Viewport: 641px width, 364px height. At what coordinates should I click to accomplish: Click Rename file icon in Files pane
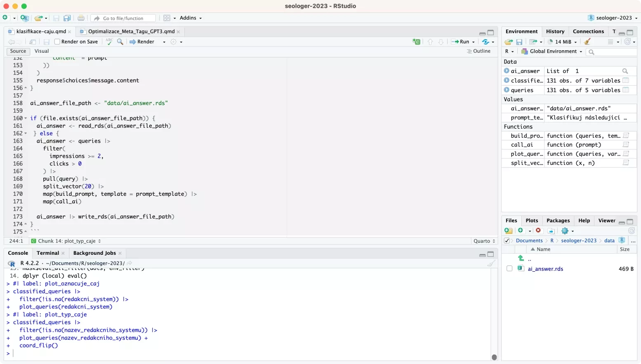(x=551, y=231)
